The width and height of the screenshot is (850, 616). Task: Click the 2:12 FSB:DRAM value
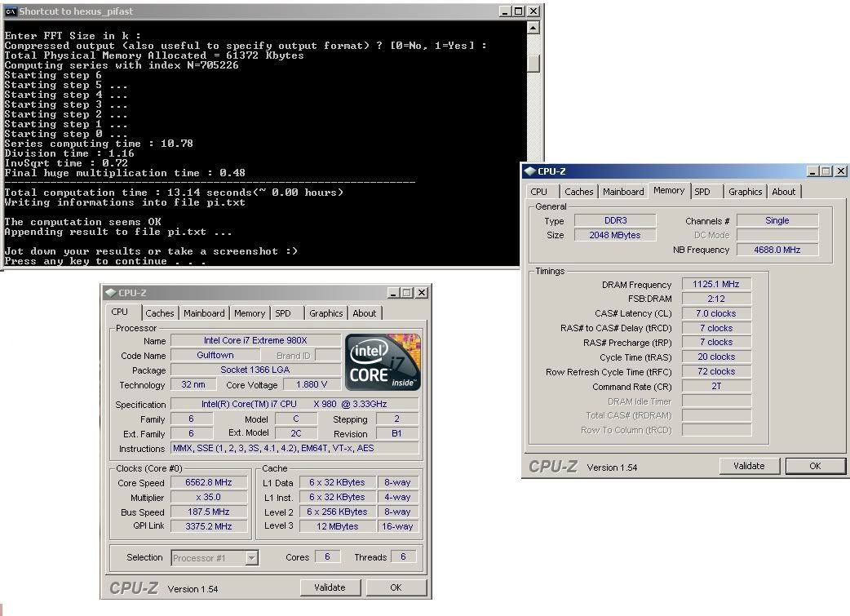[x=716, y=299]
